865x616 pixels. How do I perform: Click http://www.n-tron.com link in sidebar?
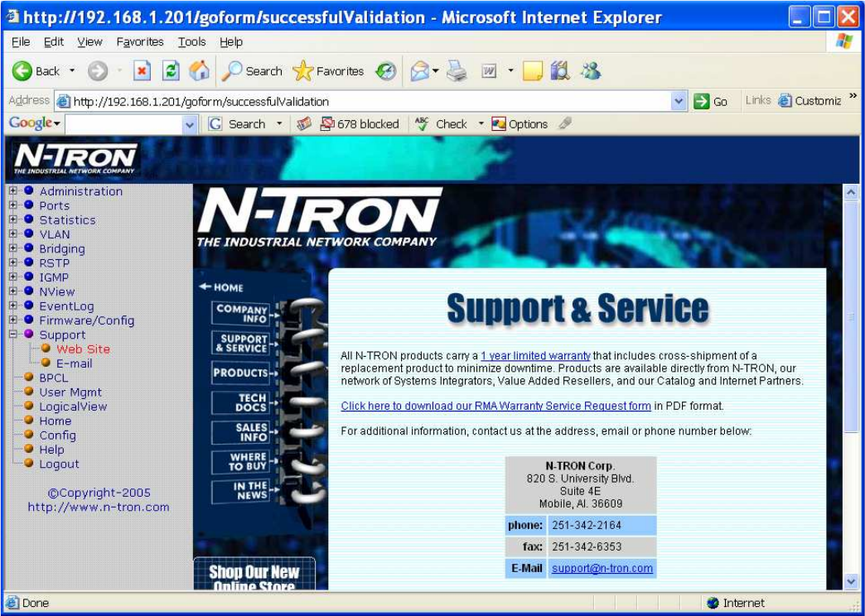tap(99, 507)
